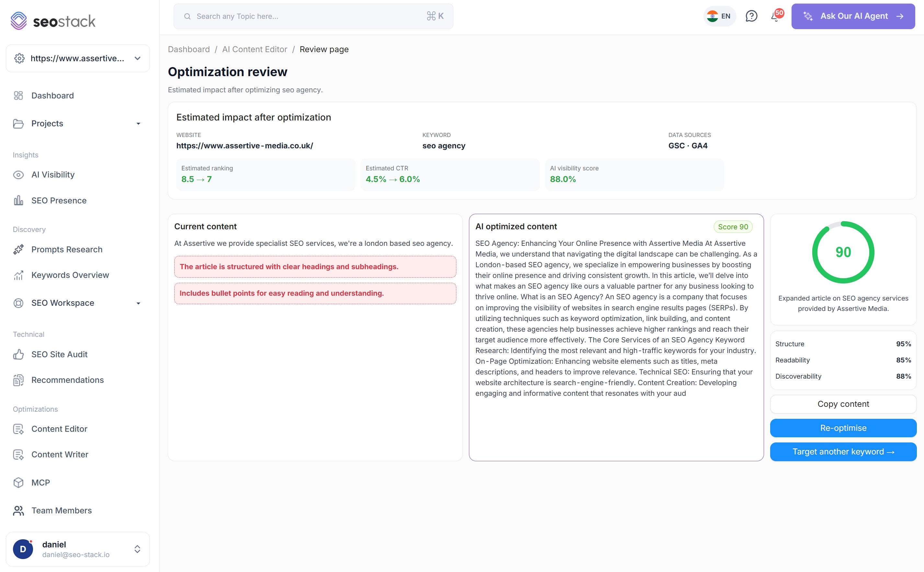This screenshot has height=572, width=924.
Task: Click the Content Writer icon
Action: click(18, 454)
